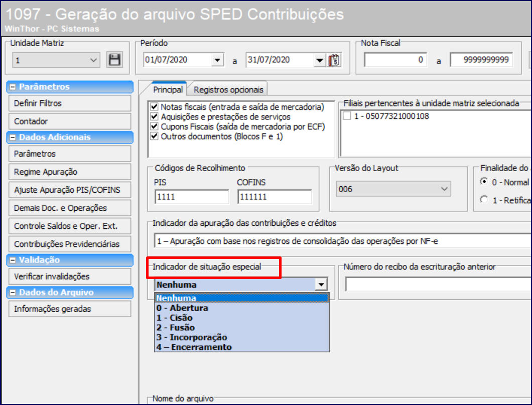Collapse the Dados Adicionais section

(x=13, y=138)
